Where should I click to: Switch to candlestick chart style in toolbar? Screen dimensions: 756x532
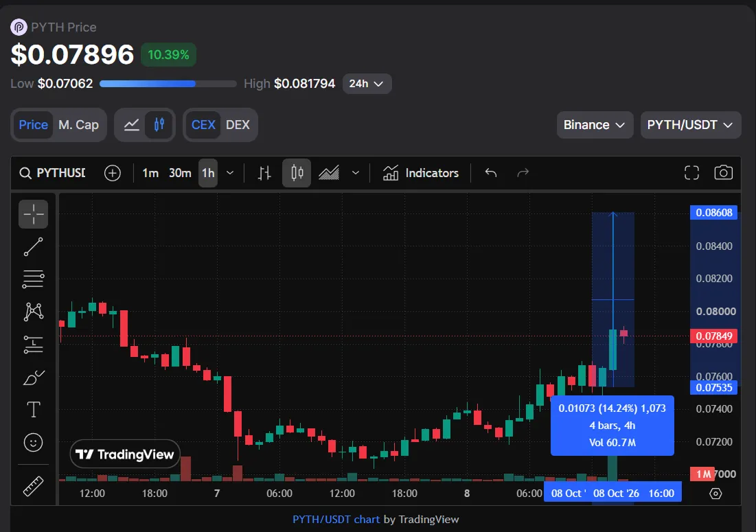click(297, 173)
